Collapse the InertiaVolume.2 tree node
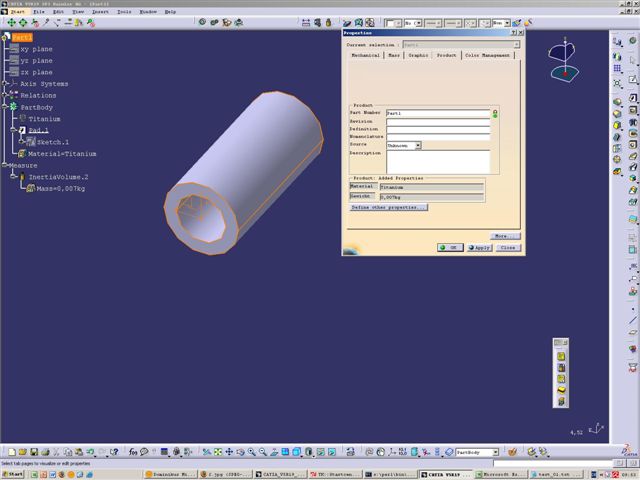 pyautogui.click(x=13, y=177)
